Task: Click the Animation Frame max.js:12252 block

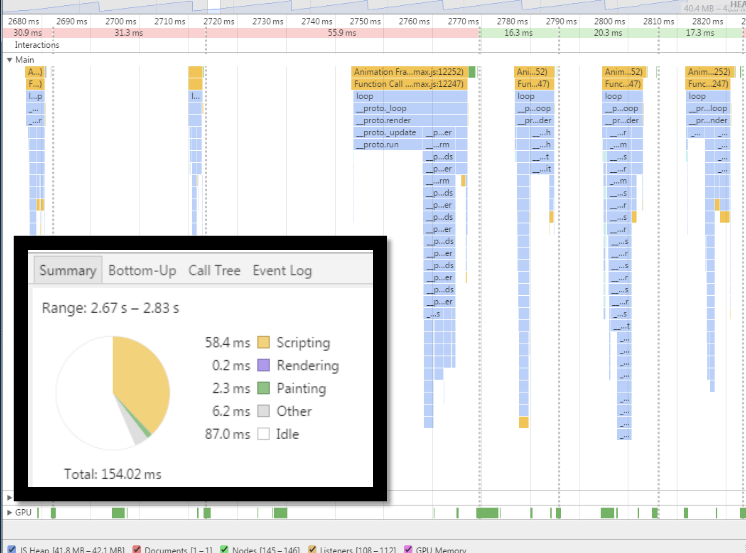Action: [409, 72]
